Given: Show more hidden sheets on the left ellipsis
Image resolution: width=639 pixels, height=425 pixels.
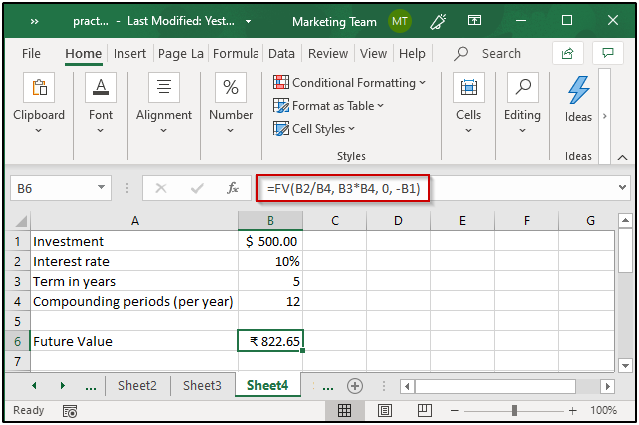Looking at the screenshot, I should (90, 387).
